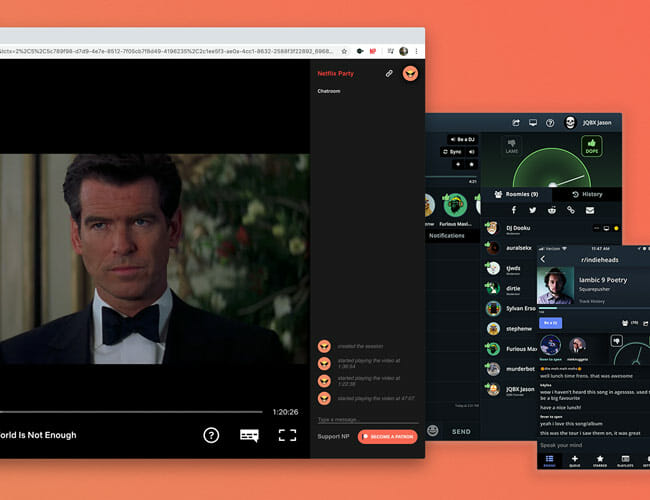Screen dimensions: 650x500
Task: Click the red Netflix Party extension icon in Chrome
Action: (x=373, y=51)
